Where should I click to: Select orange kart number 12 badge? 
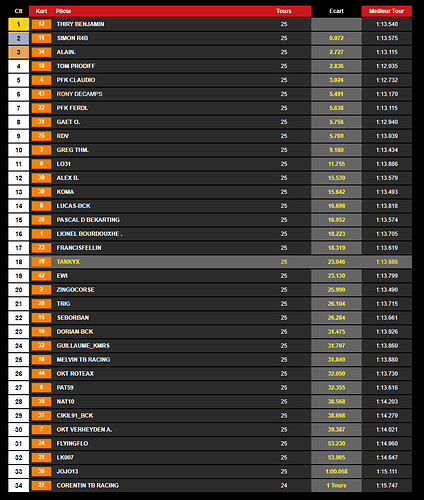point(41,24)
